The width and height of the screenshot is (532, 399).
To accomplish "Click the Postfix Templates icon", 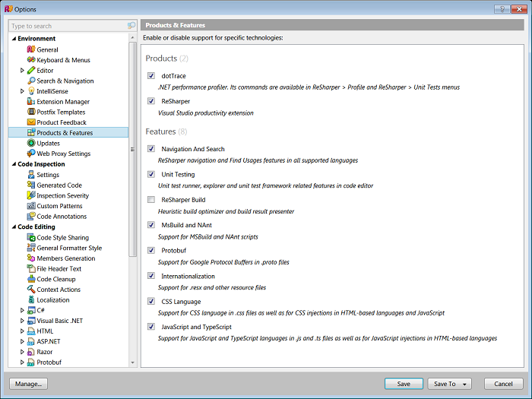I will coord(31,112).
